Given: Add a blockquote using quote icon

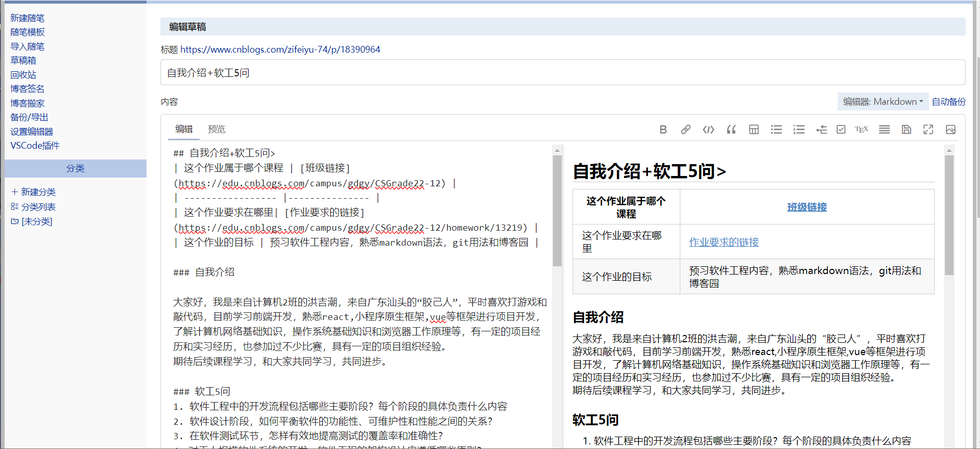Looking at the screenshot, I should pos(731,130).
